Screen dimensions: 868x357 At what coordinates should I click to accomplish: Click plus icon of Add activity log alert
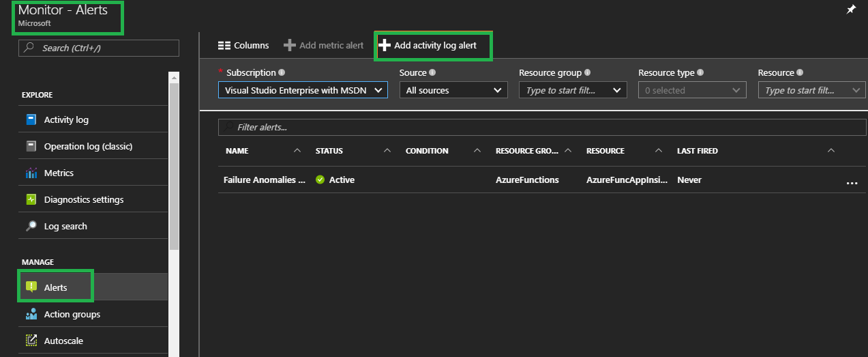click(385, 45)
